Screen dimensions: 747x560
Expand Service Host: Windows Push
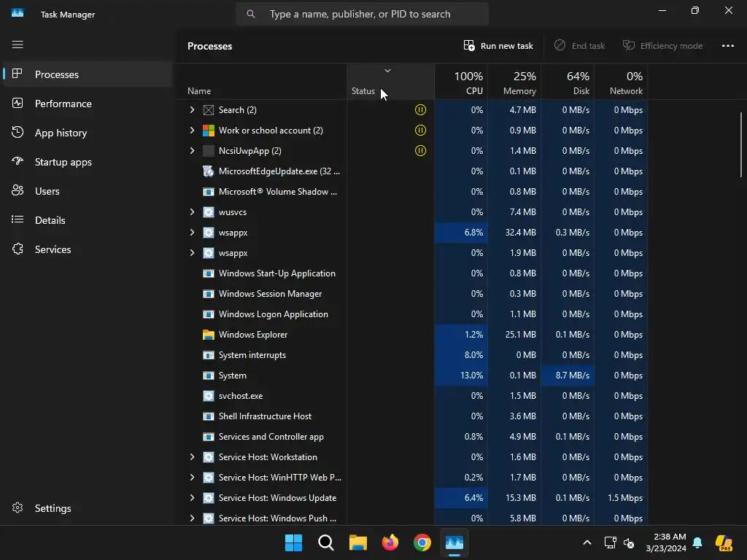click(x=192, y=518)
